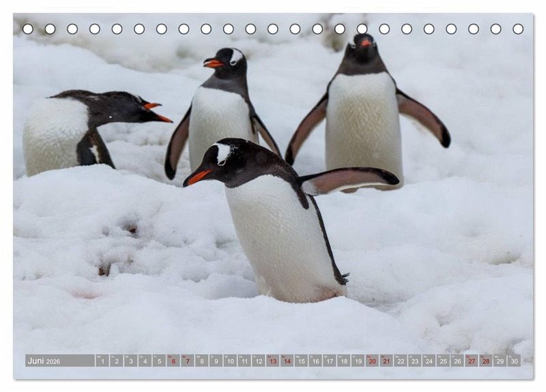Select day 24 in the calendar strip
The height and width of the screenshot is (392, 546).
click(429, 361)
